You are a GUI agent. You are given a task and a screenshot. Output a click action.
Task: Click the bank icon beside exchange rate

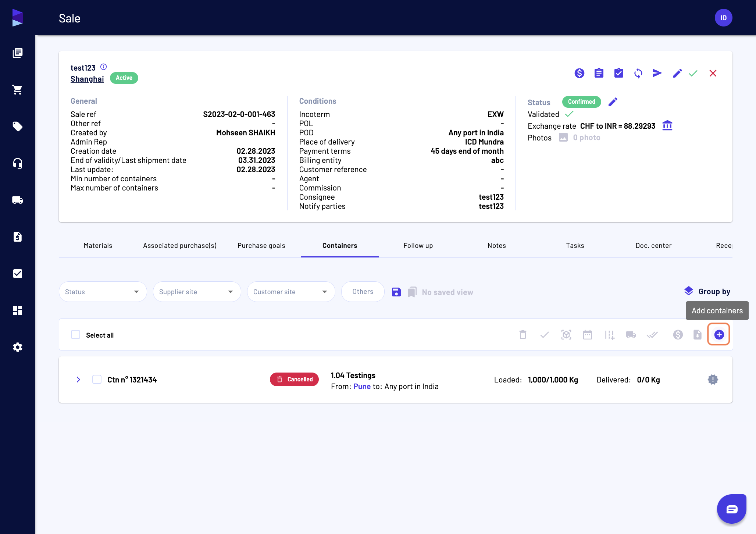(667, 126)
